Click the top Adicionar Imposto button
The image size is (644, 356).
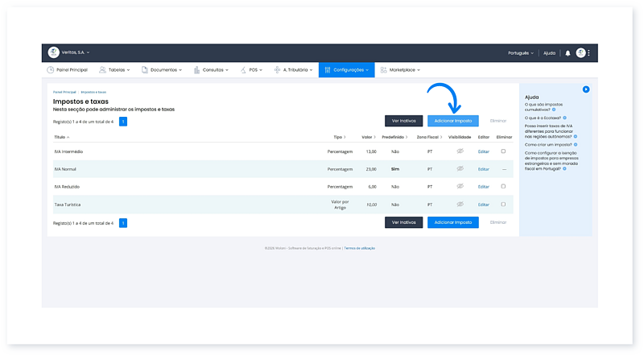(x=452, y=121)
